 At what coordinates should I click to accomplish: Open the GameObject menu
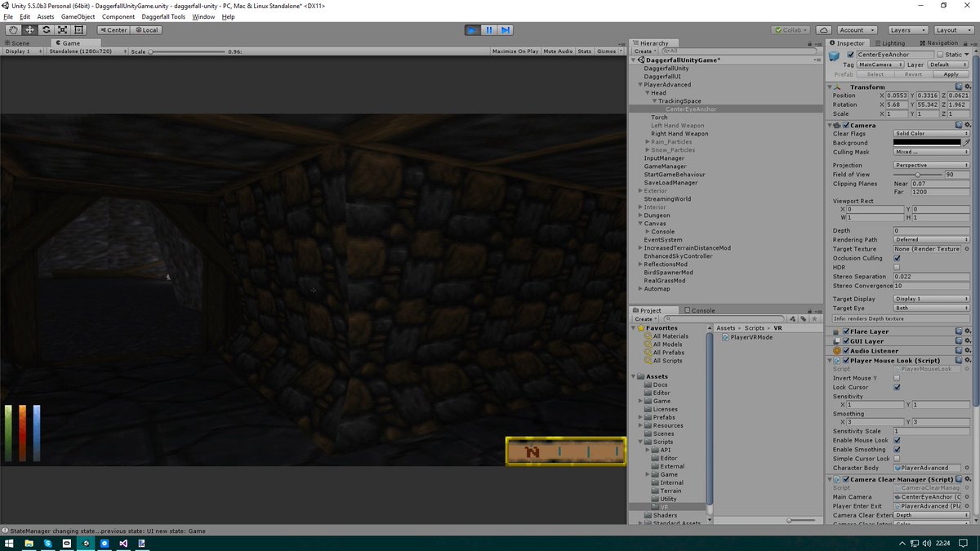[79, 16]
